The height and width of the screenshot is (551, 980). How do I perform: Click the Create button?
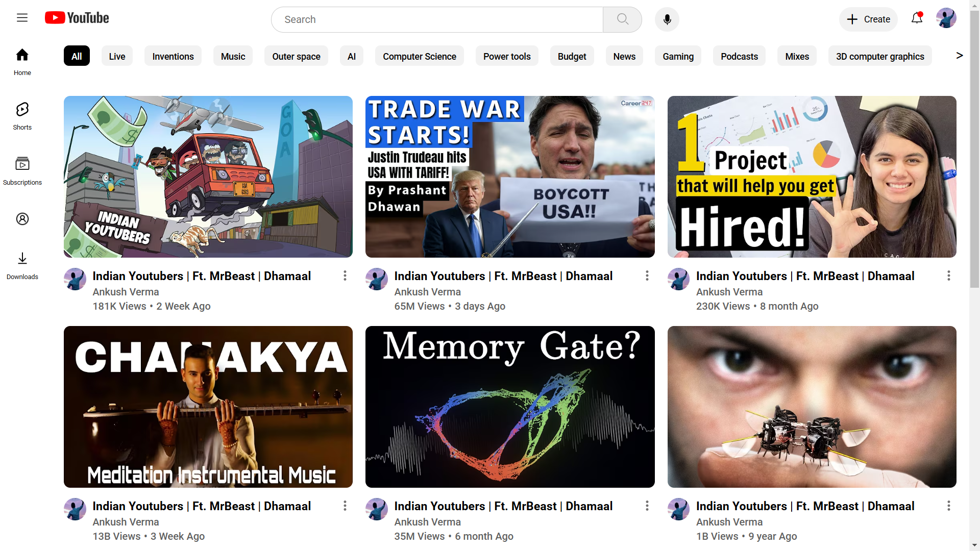tap(868, 19)
